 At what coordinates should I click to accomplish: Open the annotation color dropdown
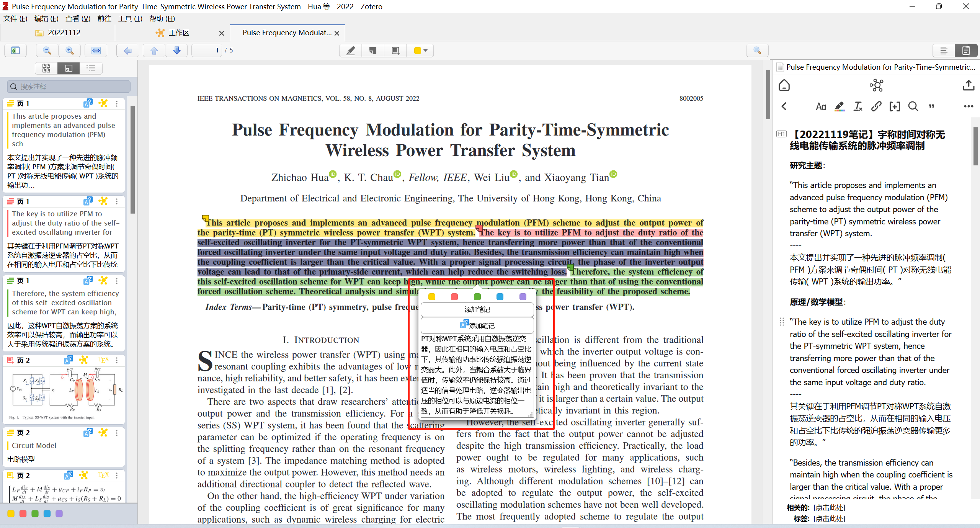[x=421, y=50]
